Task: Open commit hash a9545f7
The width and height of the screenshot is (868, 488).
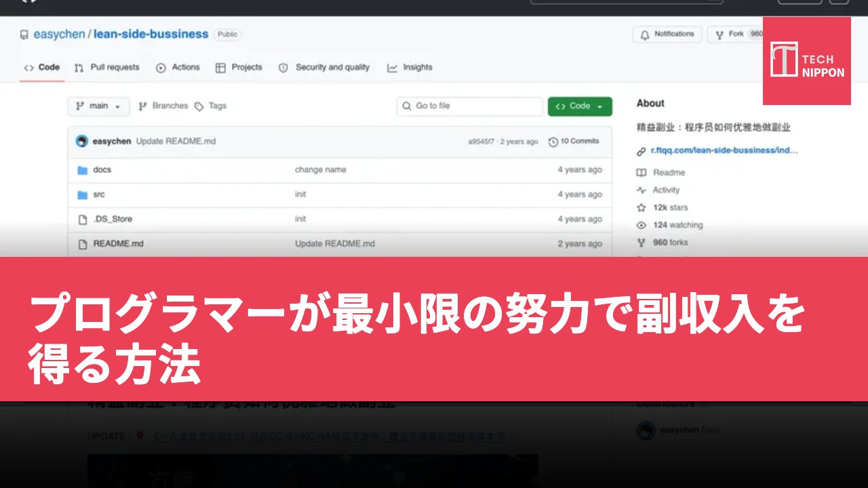Action: 482,142
